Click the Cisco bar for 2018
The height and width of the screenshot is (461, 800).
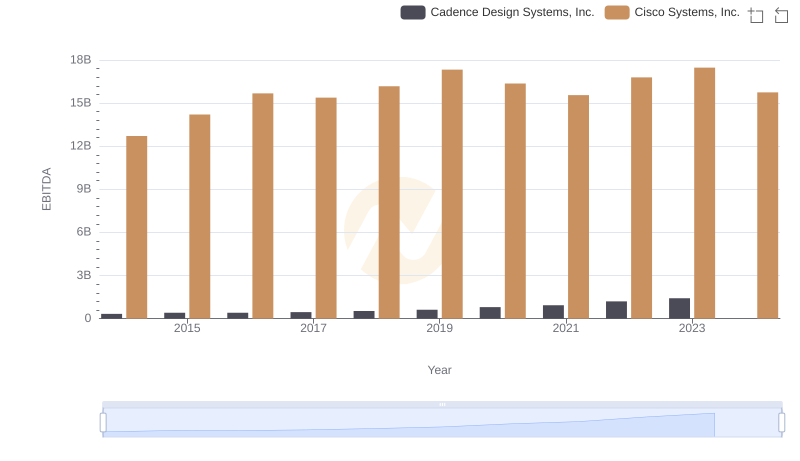pyautogui.click(x=389, y=202)
